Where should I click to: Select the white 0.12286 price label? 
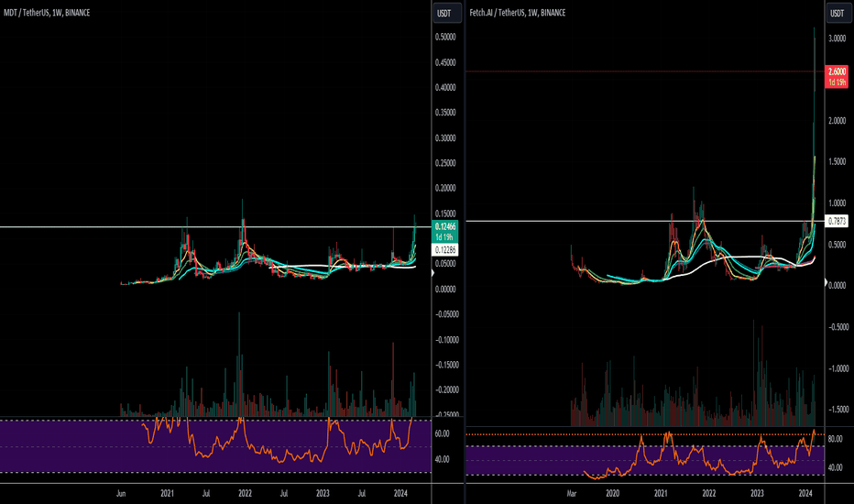point(445,249)
